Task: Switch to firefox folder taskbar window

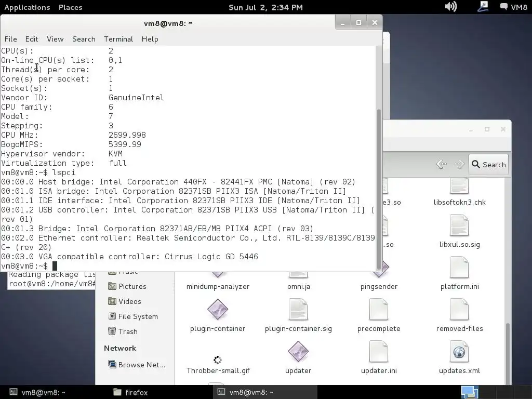Action: (130, 393)
